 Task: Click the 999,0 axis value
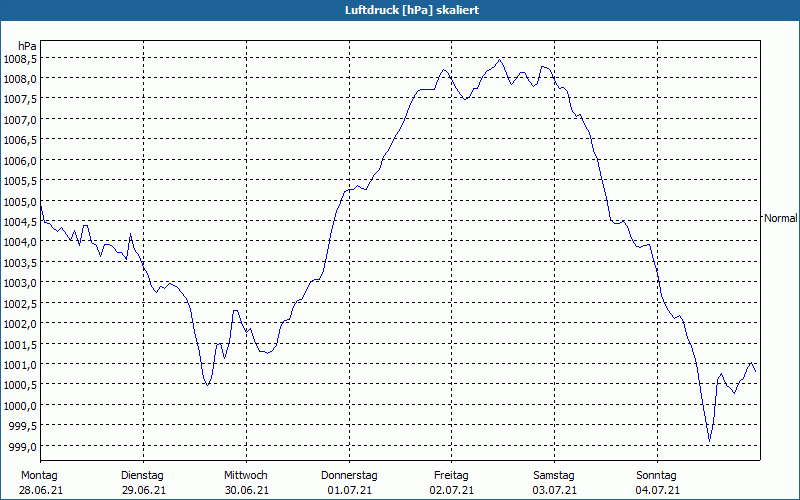pos(22,446)
